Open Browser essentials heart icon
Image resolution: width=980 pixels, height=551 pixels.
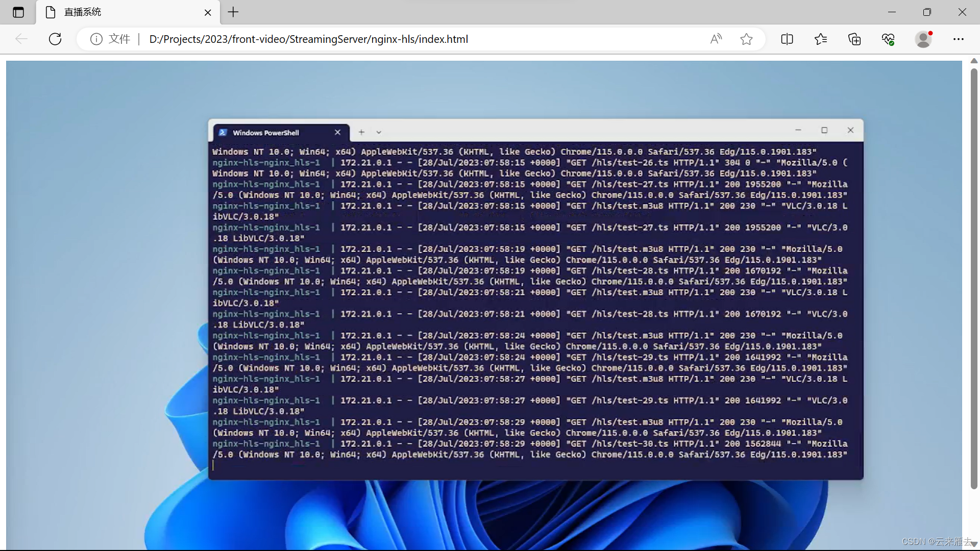coord(888,39)
